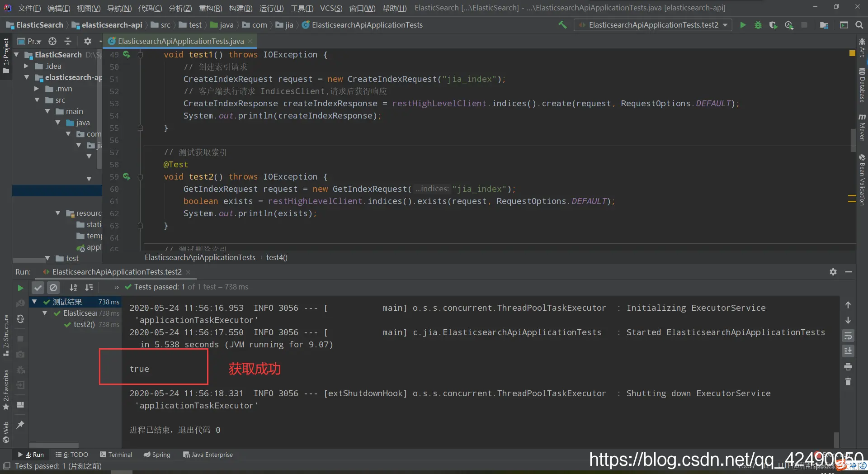The image size is (868, 474).
Task: Collapse the src folder in project tree
Action: pos(37,100)
